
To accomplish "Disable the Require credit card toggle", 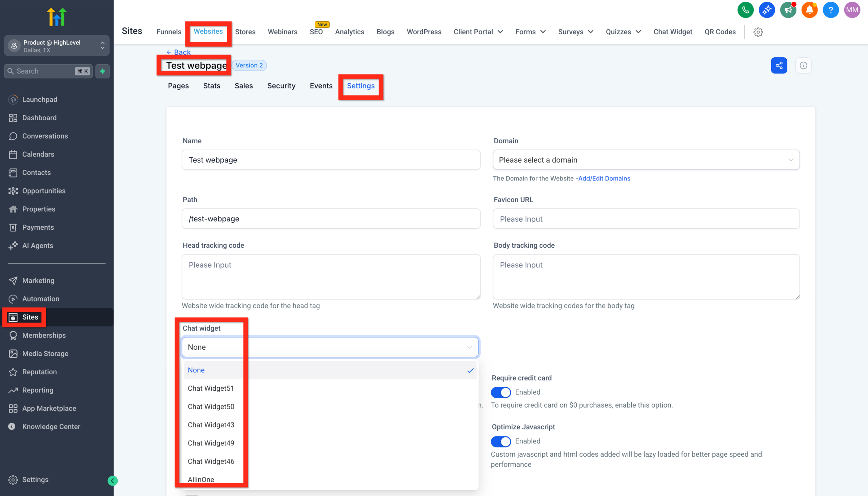I will click(x=500, y=392).
